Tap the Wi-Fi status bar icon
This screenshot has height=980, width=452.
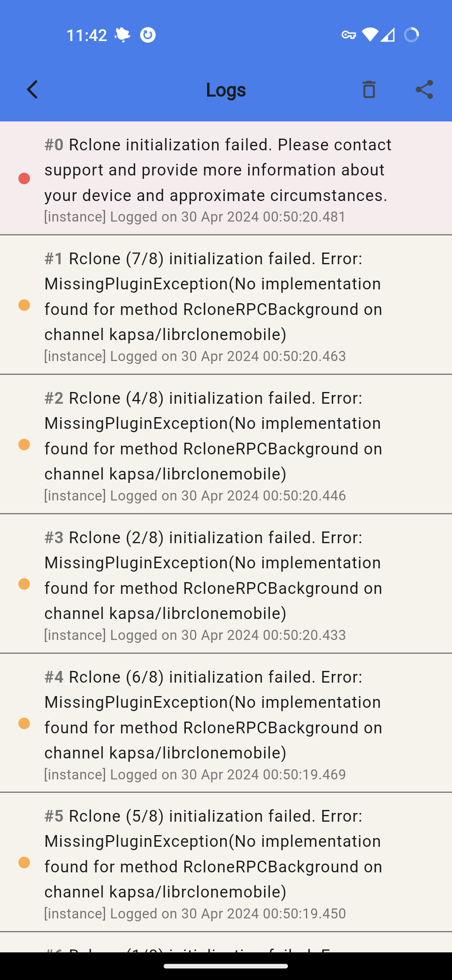pos(370,35)
